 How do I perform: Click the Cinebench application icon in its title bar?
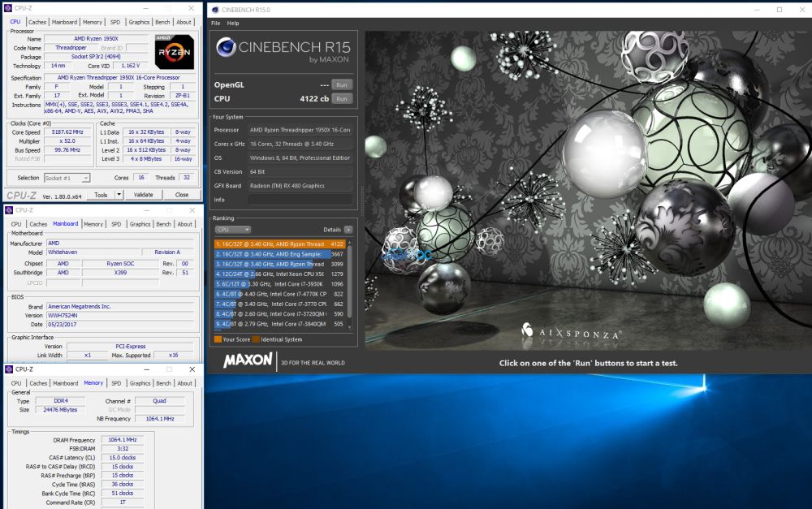pos(214,8)
